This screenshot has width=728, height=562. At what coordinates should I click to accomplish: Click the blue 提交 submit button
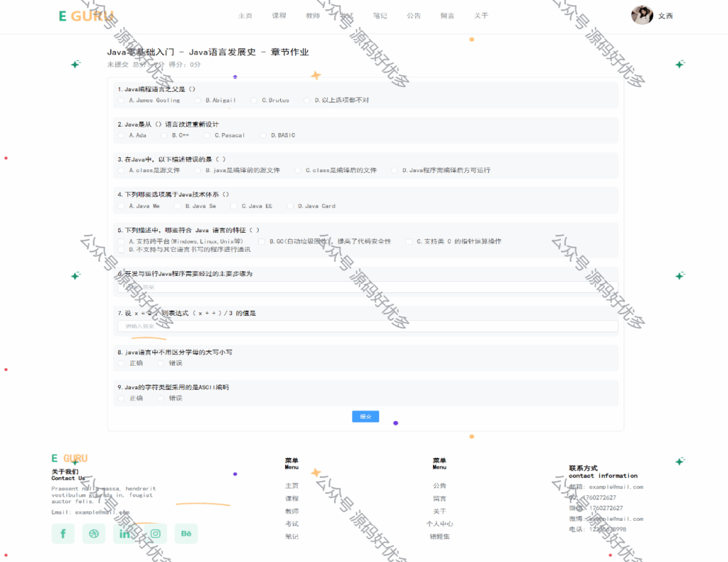pyautogui.click(x=365, y=417)
